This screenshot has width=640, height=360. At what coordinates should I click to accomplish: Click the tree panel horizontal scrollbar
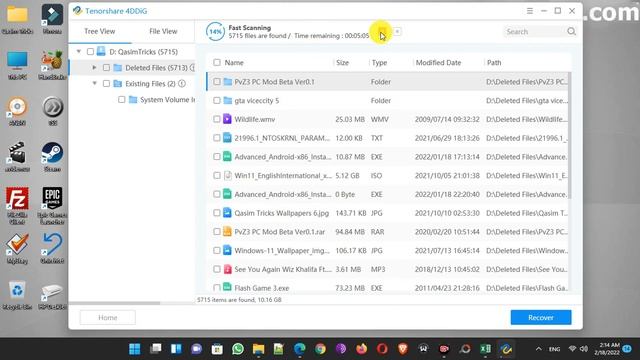point(114,303)
